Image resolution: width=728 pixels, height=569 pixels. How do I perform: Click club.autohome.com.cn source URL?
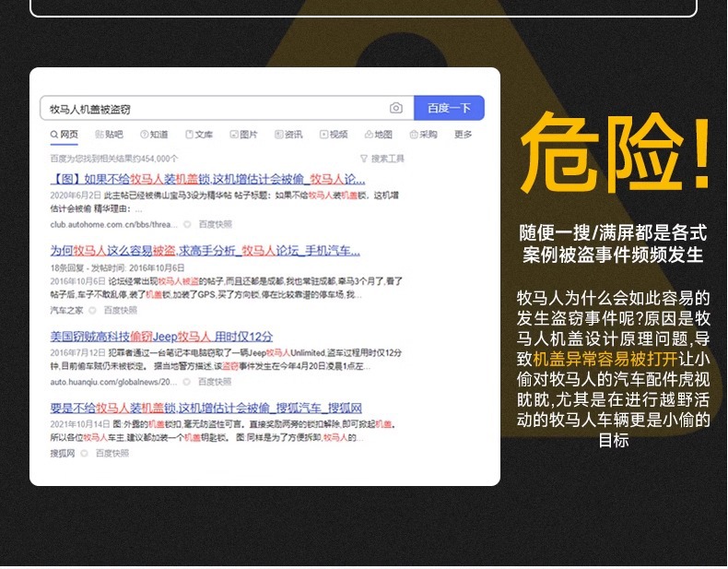113,224
